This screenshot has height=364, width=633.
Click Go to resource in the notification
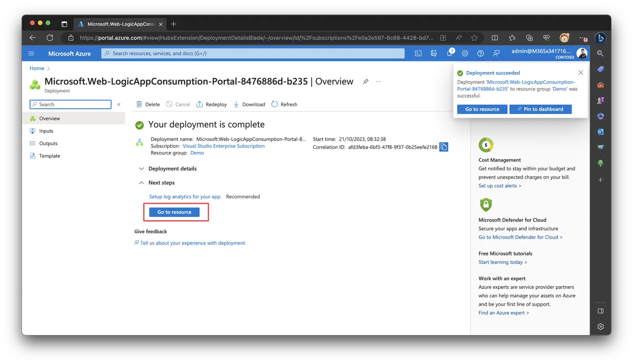tap(482, 109)
